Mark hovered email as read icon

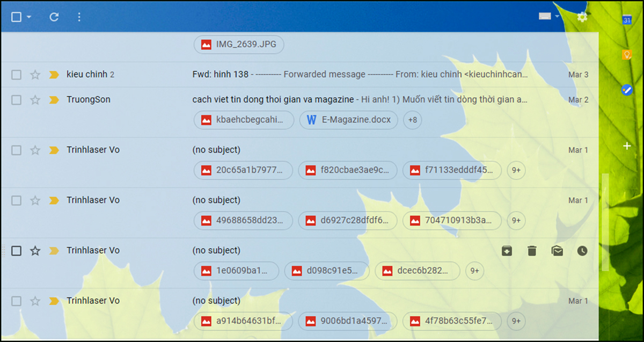tap(557, 251)
